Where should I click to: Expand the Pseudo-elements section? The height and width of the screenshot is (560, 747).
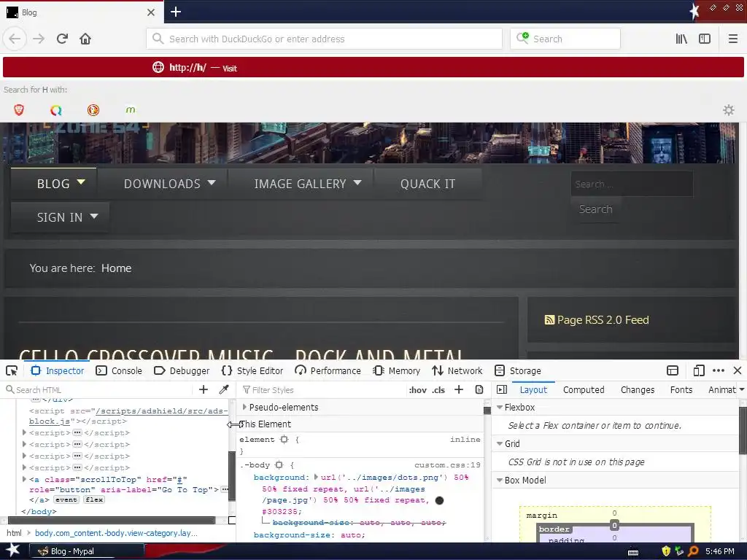tap(244, 407)
